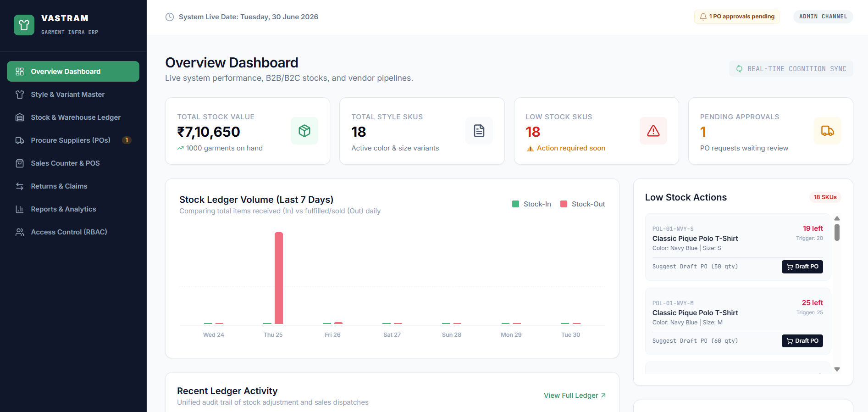Click the 'Tue 30' axis label
The image size is (868, 412).
570,335
